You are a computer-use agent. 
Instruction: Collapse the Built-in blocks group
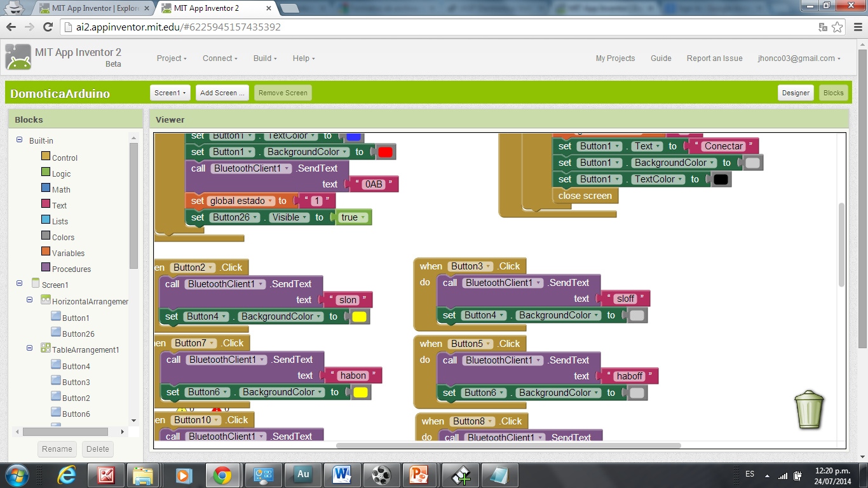[x=19, y=139]
